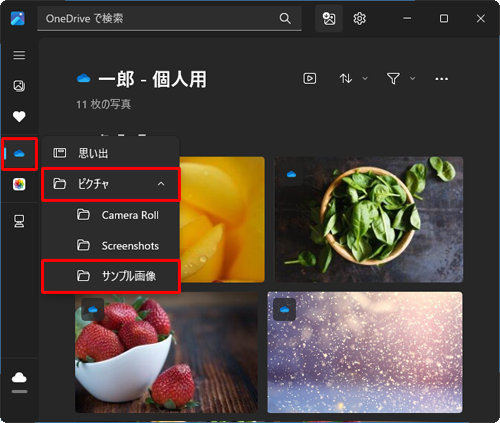
Task: Open Screenshots folder
Action: tap(111, 246)
